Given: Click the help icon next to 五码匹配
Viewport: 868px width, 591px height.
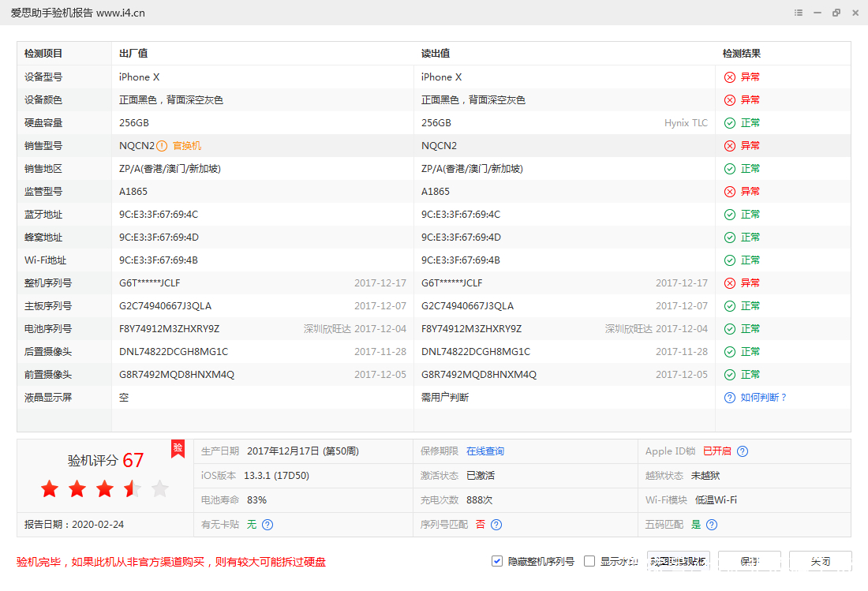Looking at the screenshot, I should click(x=712, y=524).
